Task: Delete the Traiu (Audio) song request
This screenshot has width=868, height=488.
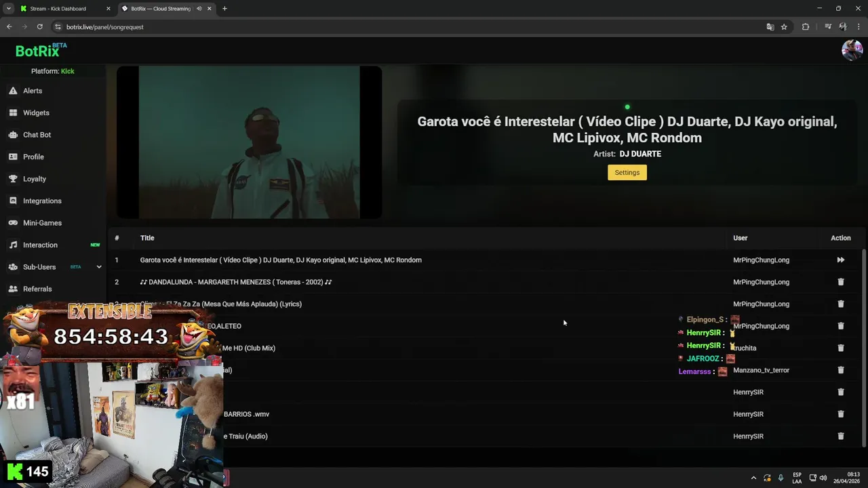Action: point(840,436)
